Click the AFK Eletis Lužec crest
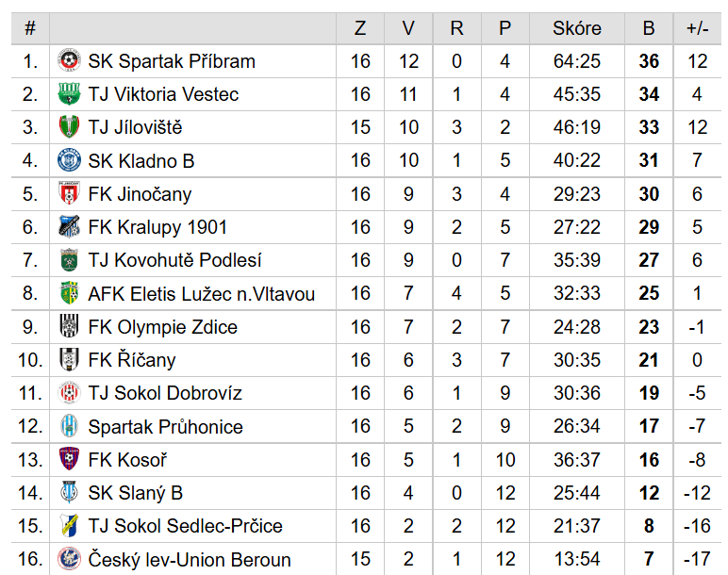This screenshot has height=575, width=728. [x=69, y=293]
